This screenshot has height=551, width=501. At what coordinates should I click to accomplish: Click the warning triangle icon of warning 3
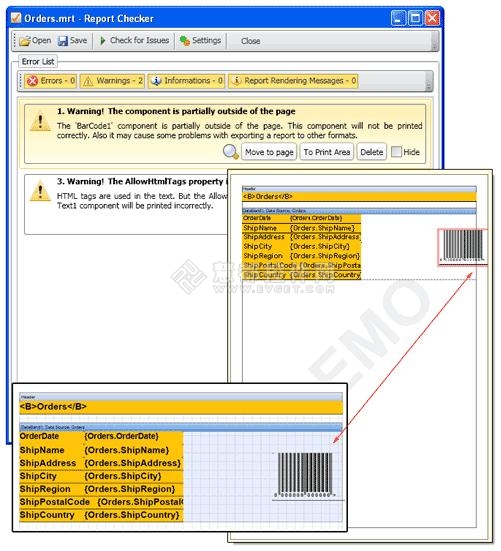40,191
